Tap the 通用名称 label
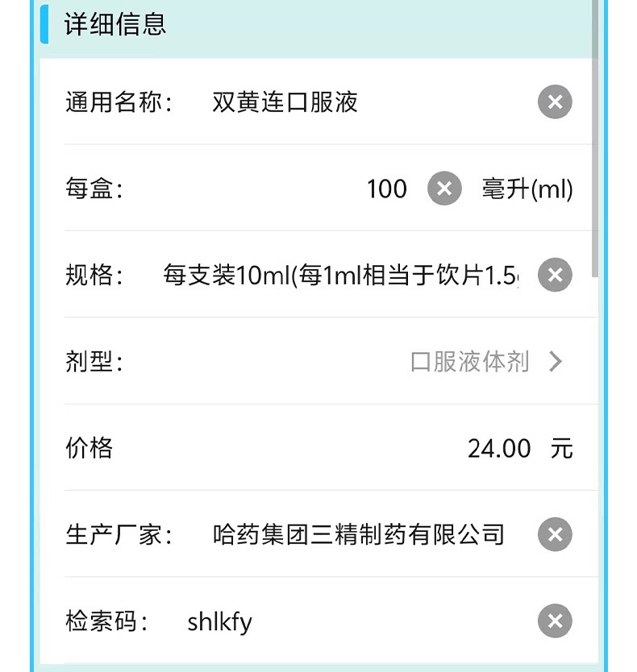Viewport: 637px width, 672px height. (x=119, y=102)
